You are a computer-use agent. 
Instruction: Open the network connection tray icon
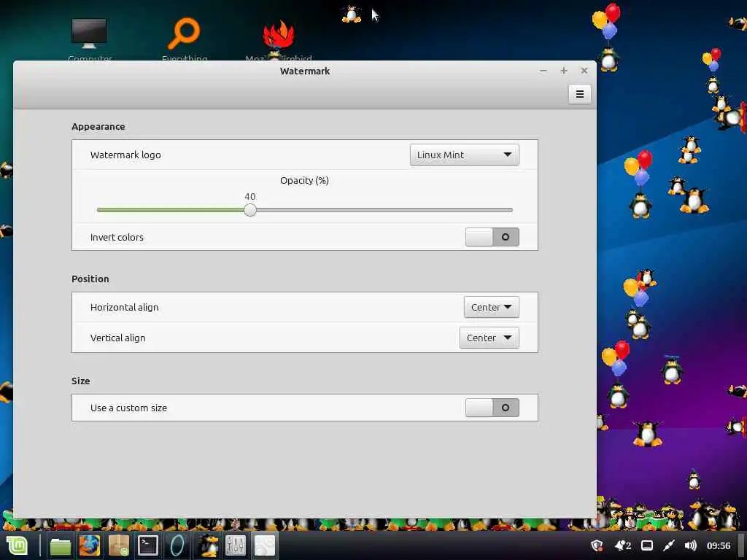669,545
